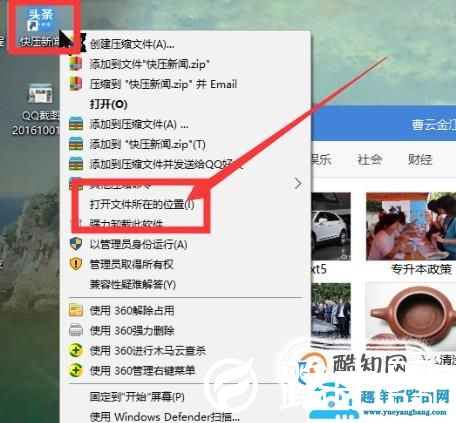Viewport: 456px width, 423px height.
Task: Choose 使用 360解除占用
Action: (x=132, y=311)
